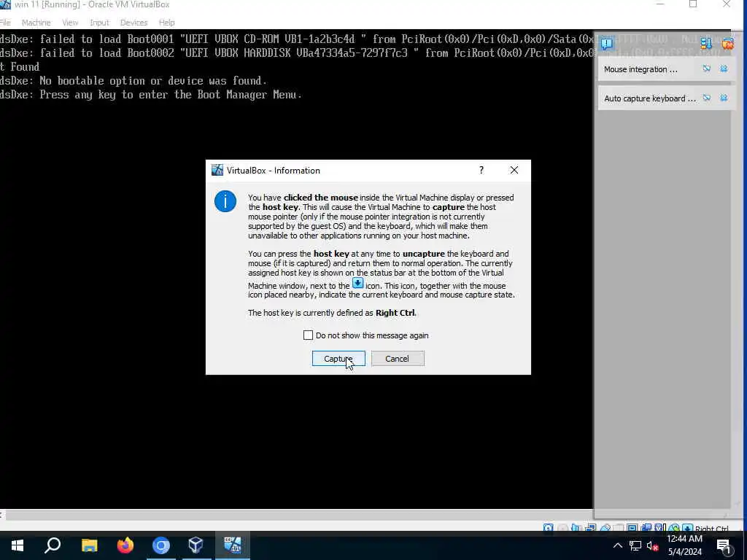Open the blue Chromium browser taskbar icon
Viewport: 747px width, 560px height.
161,545
